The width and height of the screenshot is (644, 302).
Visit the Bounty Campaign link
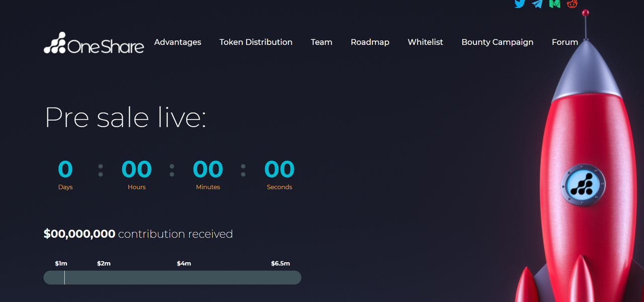(x=497, y=42)
